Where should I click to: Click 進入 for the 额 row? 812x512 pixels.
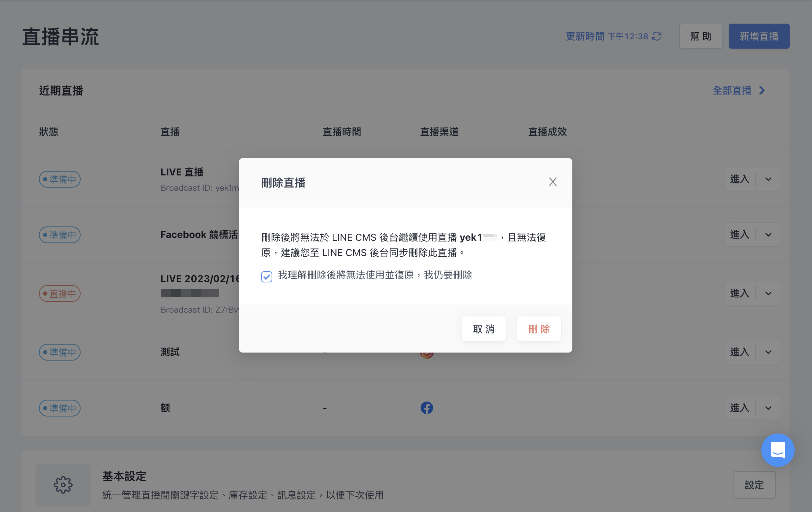point(740,408)
